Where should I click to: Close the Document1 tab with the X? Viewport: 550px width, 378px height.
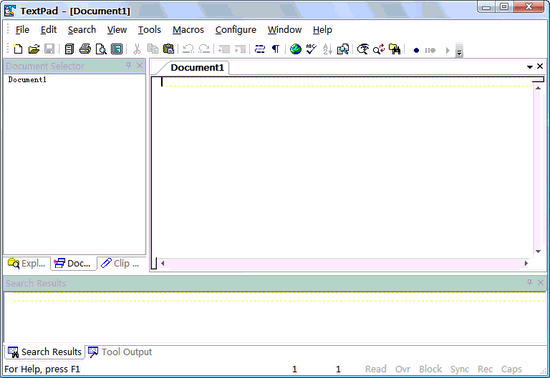click(x=540, y=66)
